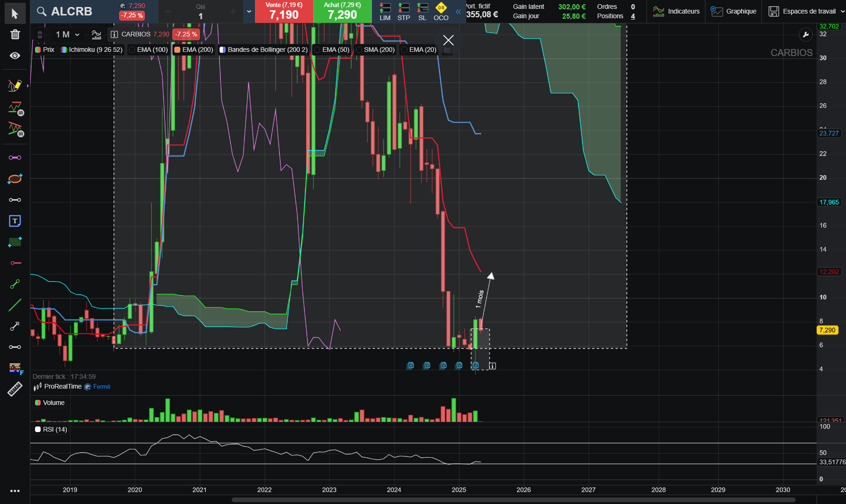
Task: Click the trash delete icon in left sidebar
Action: point(15,34)
